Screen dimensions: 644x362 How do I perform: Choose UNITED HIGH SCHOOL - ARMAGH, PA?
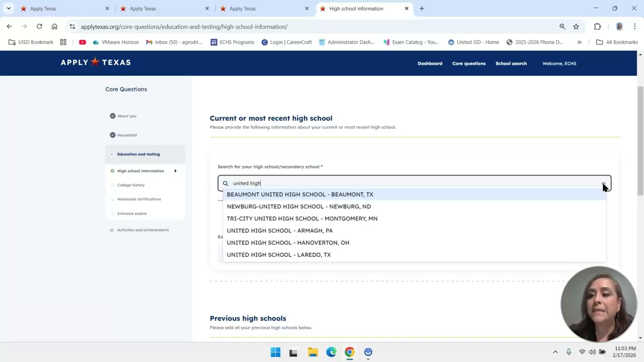tap(414, 231)
